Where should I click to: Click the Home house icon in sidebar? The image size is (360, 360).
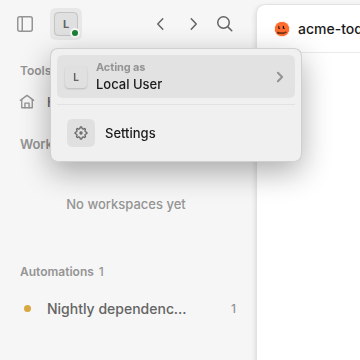tap(27, 102)
